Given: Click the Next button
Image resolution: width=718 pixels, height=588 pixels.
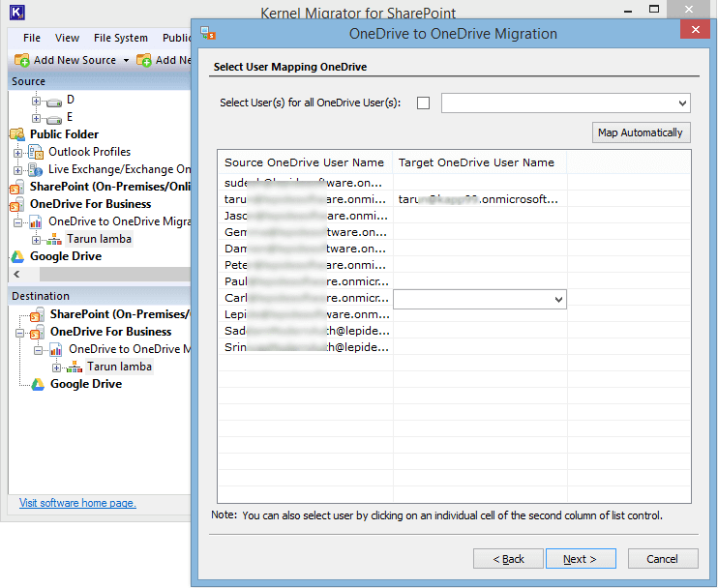Looking at the screenshot, I should coord(581,559).
